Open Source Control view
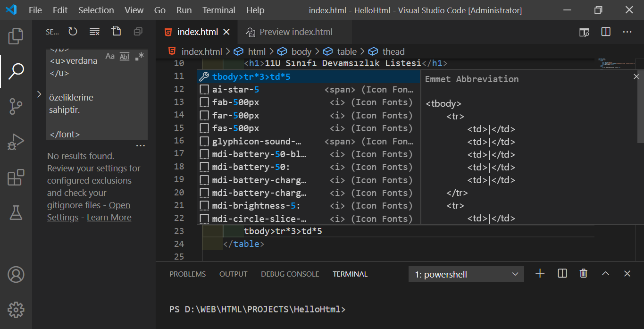Viewport: 644px width, 329px height. (x=16, y=107)
